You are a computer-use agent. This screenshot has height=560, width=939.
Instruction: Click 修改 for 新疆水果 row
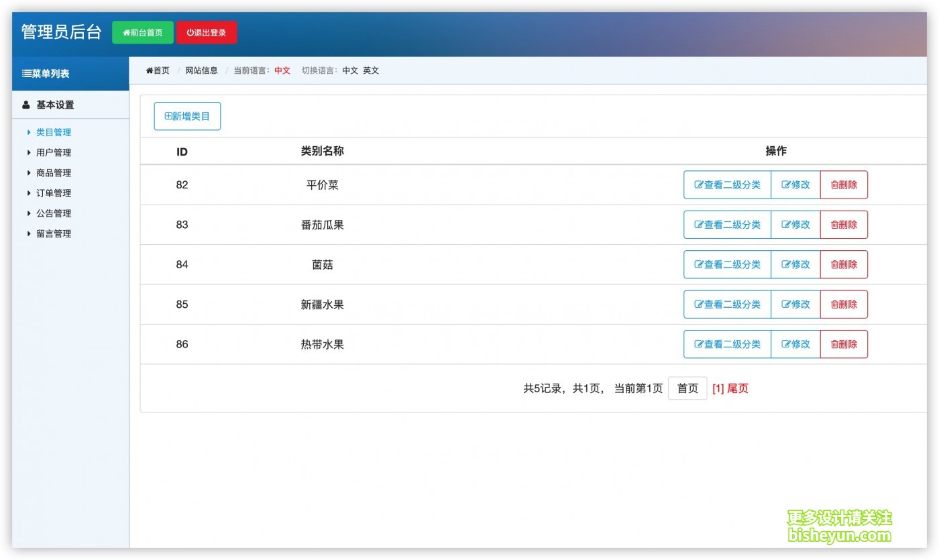coord(795,304)
